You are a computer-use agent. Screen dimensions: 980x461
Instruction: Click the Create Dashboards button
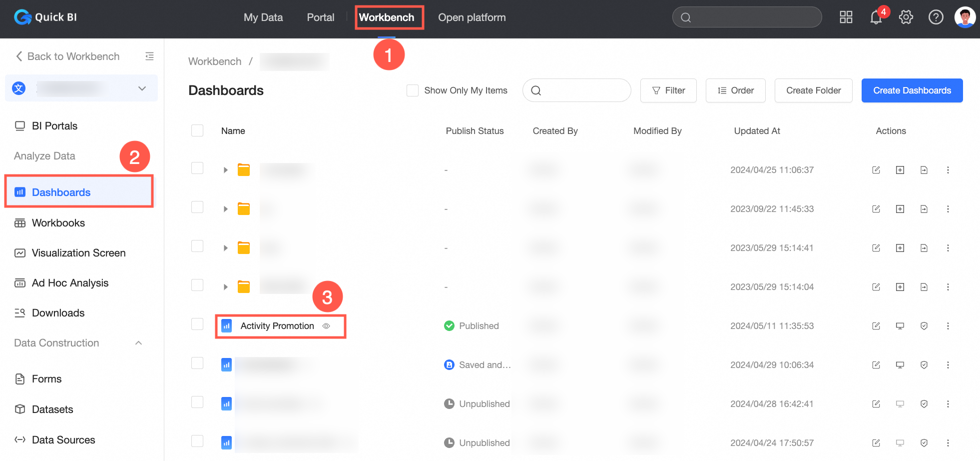tap(912, 90)
